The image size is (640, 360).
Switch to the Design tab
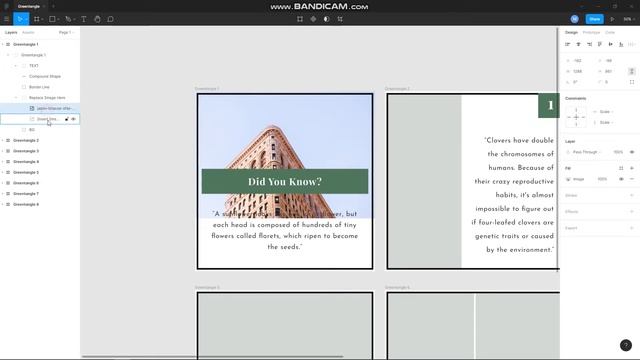coord(571,32)
